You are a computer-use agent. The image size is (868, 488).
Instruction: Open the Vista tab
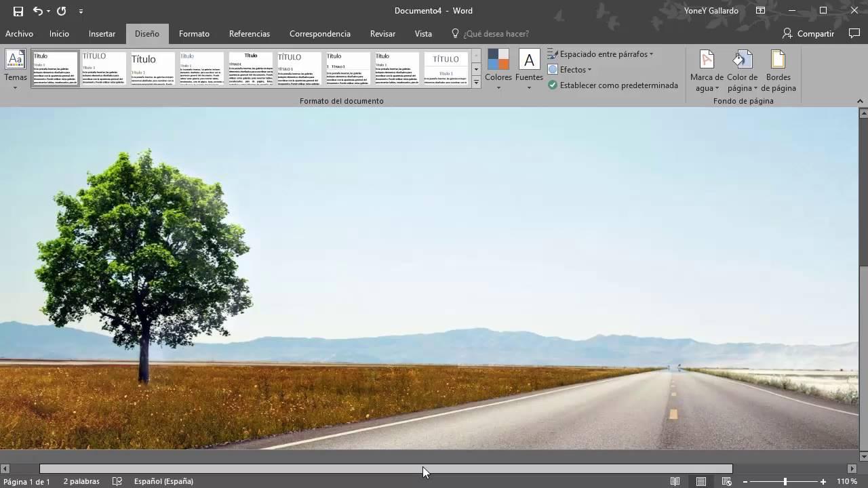[423, 34]
